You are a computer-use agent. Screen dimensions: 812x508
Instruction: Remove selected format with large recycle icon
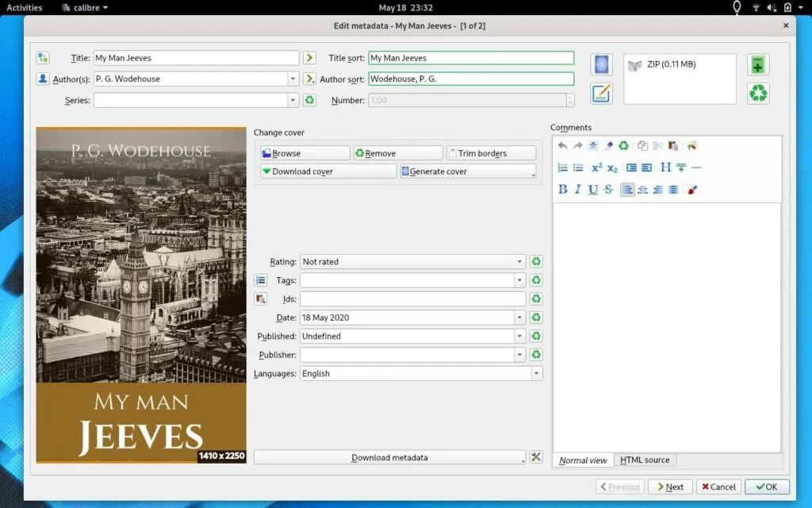point(758,94)
